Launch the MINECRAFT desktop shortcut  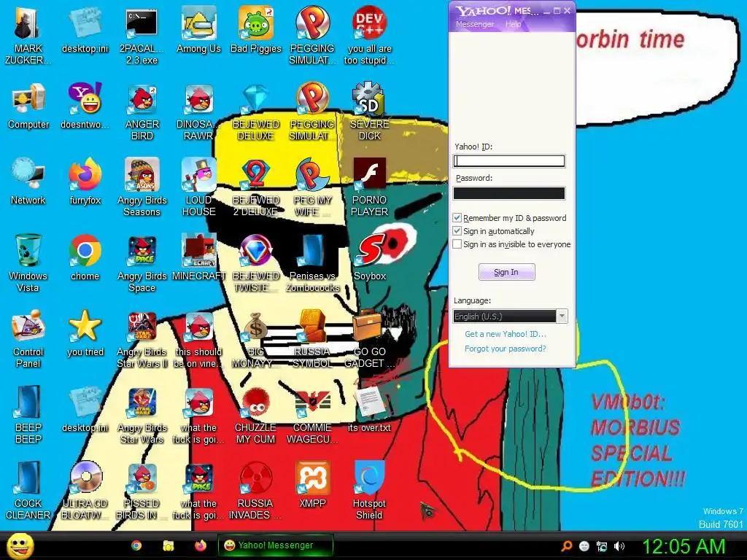pyautogui.click(x=198, y=257)
